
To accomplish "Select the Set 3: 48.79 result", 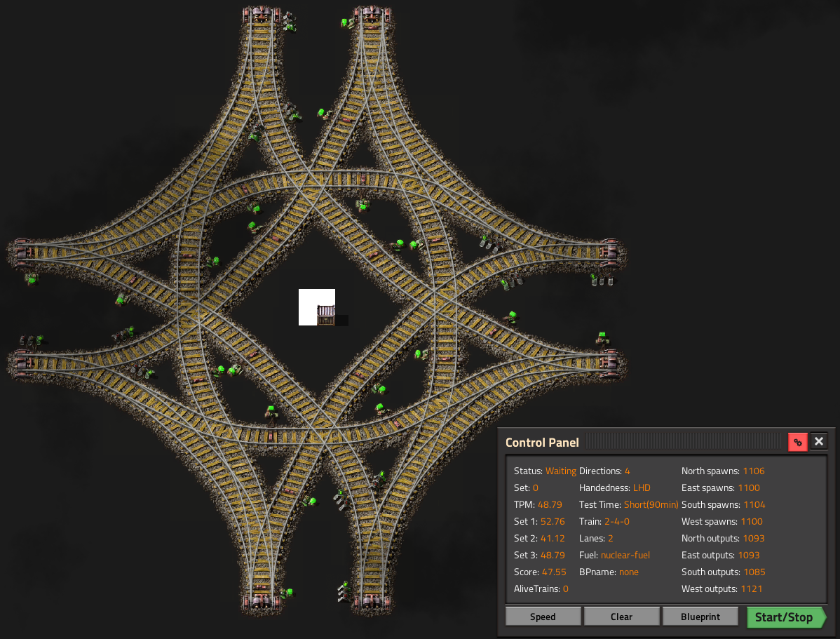I will (x=539, y=555).
